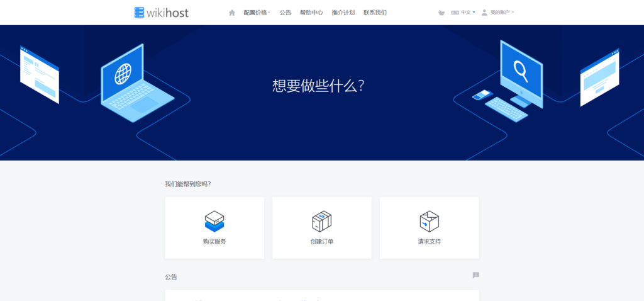Expand the 我的账户 account menu
Viewport: 644px width, 301px height.
[x=502, y=13]
